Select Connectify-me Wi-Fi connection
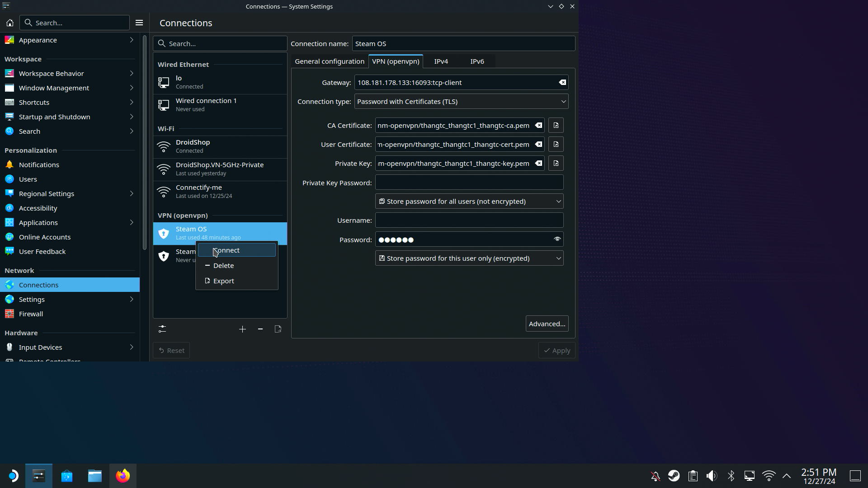 [220, 192]
